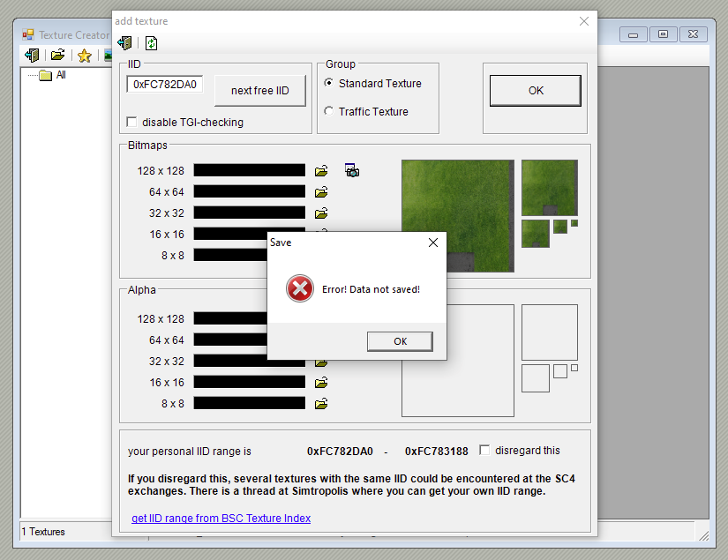Click the IID input field 0xFC782DA0

pyautogui.click(x=165, y=84)
